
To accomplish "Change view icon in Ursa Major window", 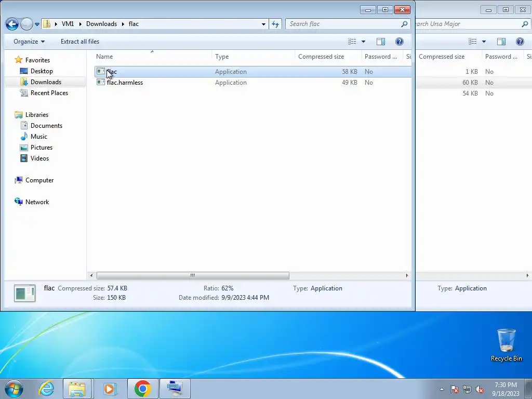I will coord(473,42).
